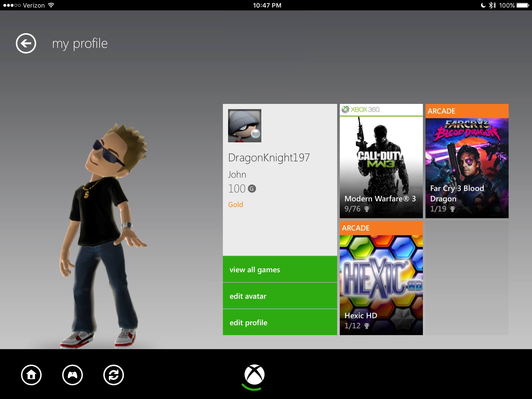Open Modern Warfare 3 game tile

(x=381, y=161)
